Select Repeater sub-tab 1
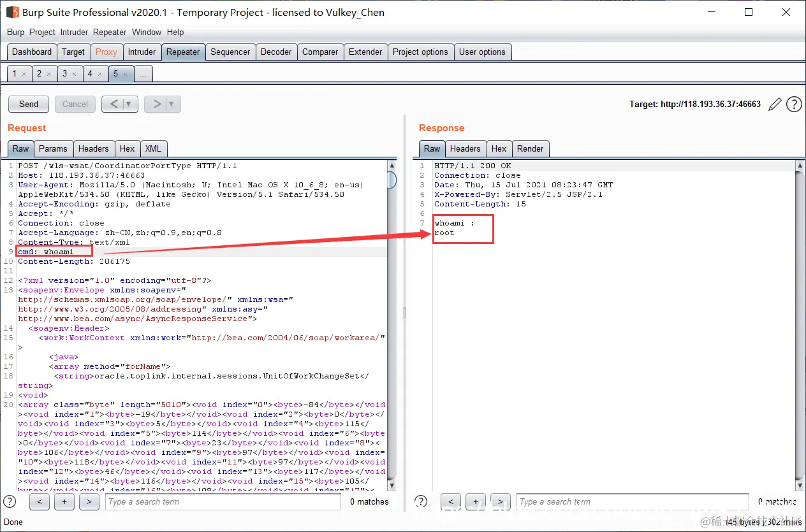This screenshot has height=532, width=806. pos(15,74)
